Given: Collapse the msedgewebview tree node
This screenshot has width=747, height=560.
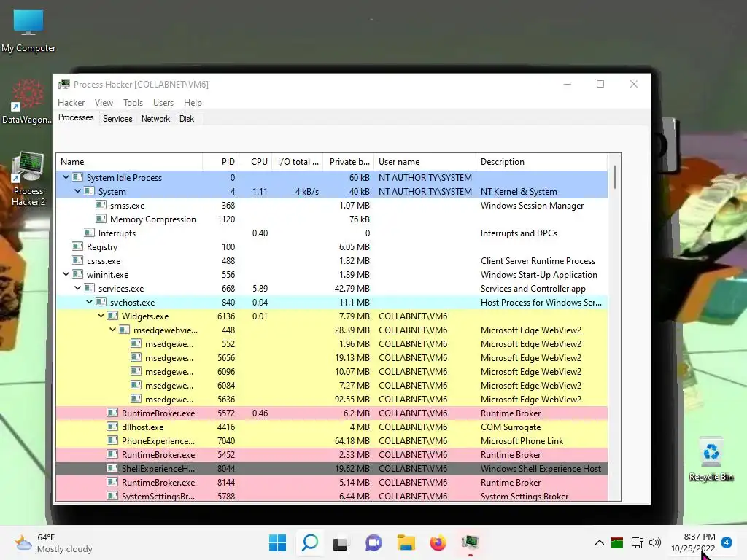Looking at the screenshot, I should (112, 330).
